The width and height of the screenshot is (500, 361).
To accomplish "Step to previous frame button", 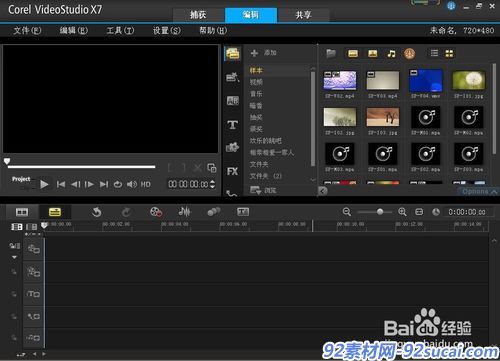I will [75, 184].
